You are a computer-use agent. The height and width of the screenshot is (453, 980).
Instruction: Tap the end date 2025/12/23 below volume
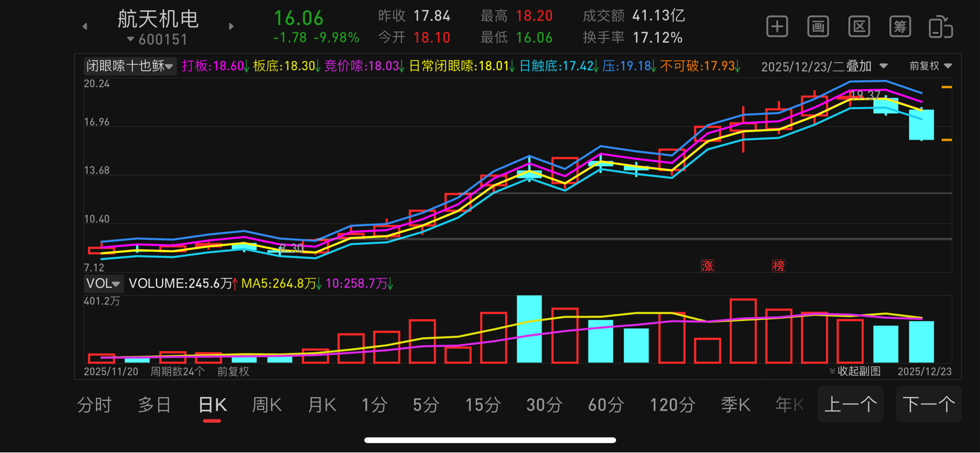(x=925, y=372)
